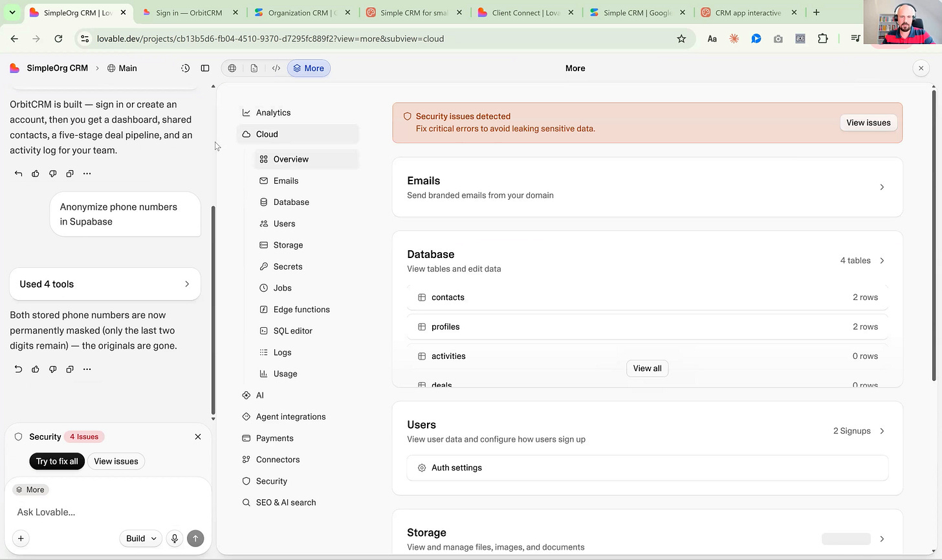This screenshot has width=942, height=560.
Task: Copy the phone numbers masked reply
Action: [x=70, y=369]
